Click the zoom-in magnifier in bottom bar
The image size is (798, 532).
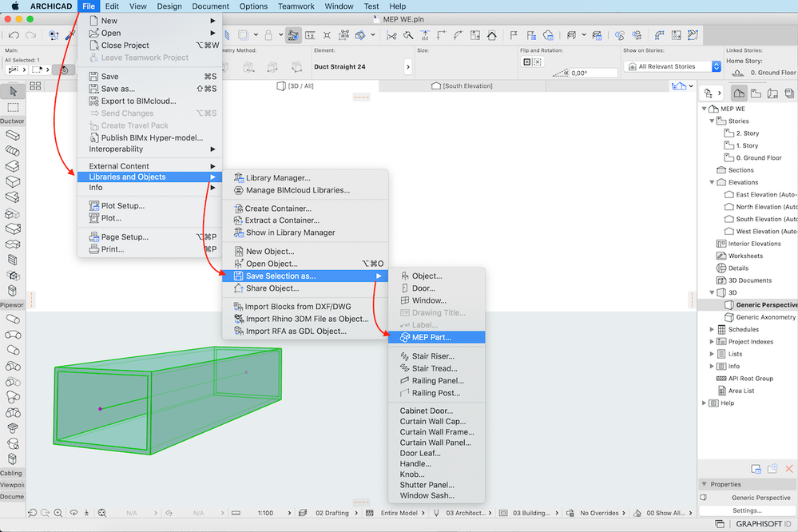(58, 513)
